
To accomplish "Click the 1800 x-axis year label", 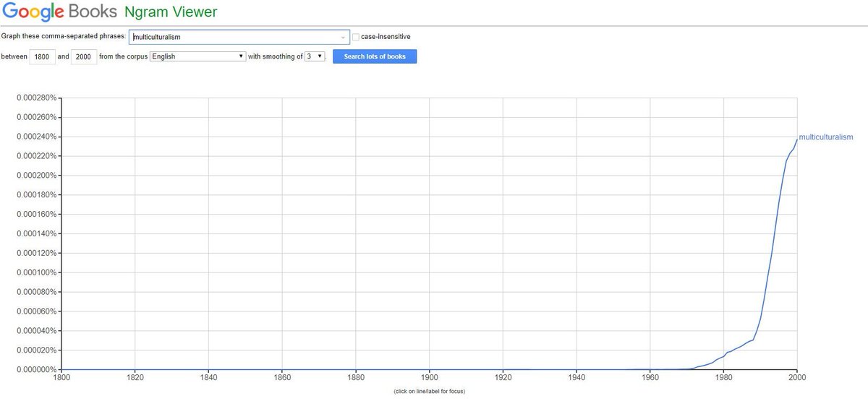I will 61,377.
